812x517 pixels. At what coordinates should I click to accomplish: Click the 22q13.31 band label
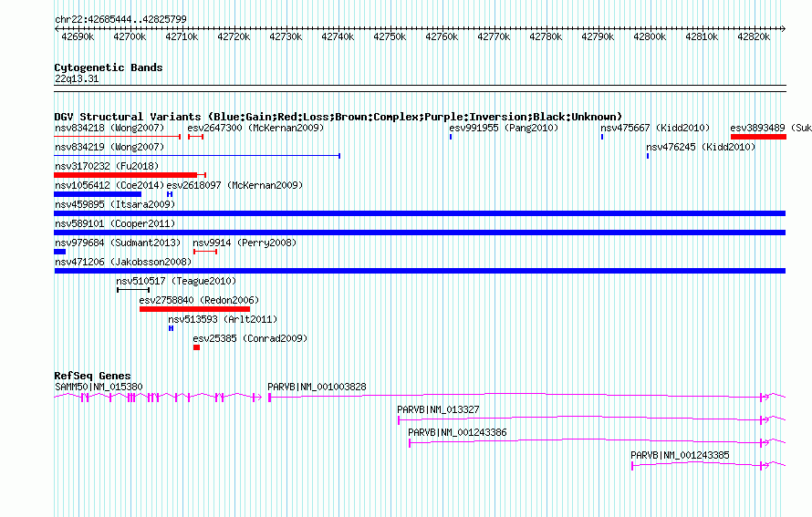click(x=77, y=78)
